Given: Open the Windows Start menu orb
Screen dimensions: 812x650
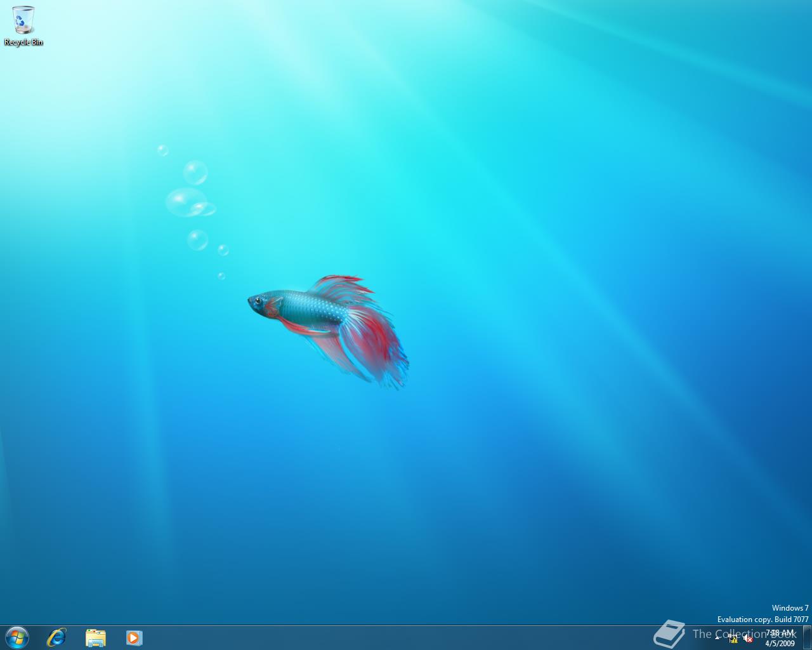Looking at the screenshot, I should pyautogui.click(x=17, y=637).
